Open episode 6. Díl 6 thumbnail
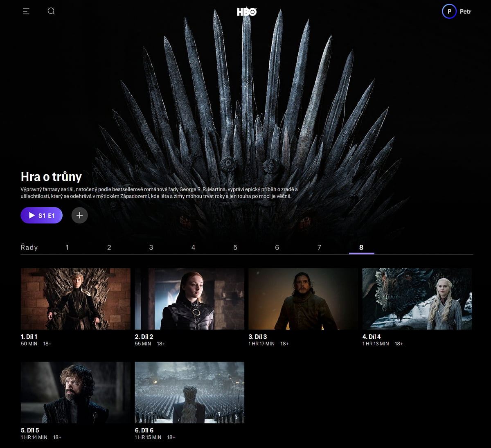Viewport: 491px width, 448px height. point(189,392)
